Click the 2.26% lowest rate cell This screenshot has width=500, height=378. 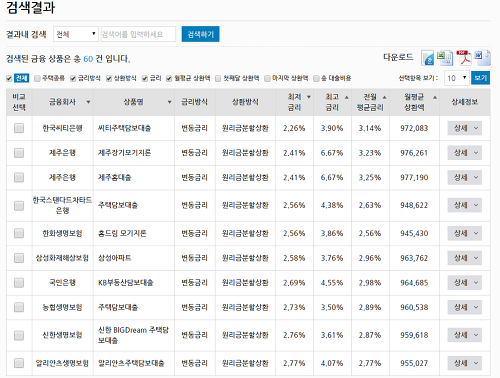coord(294,128)
